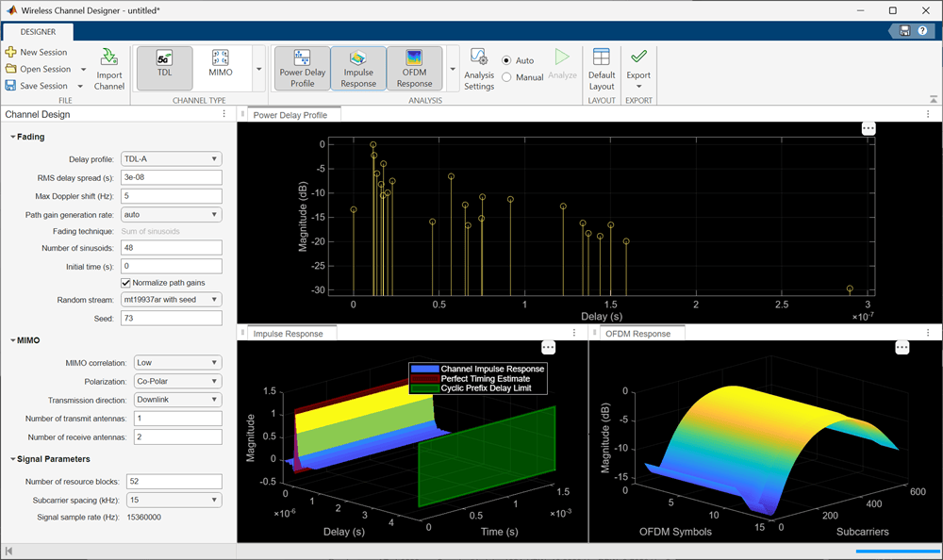Click the Export checkmark button
This screenshot has width=943, height=560.
click(x=638, y=57)
